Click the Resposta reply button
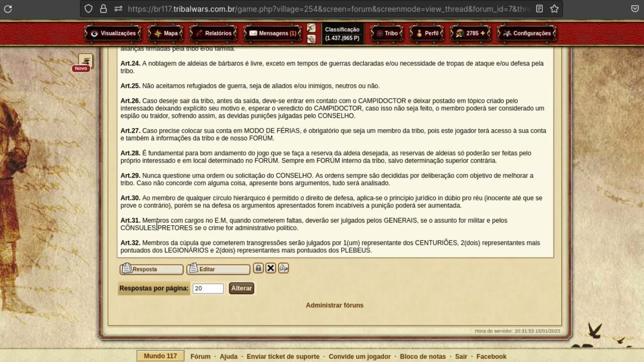Viewport: 644px width, 362px height. click(x=151, y=269)
